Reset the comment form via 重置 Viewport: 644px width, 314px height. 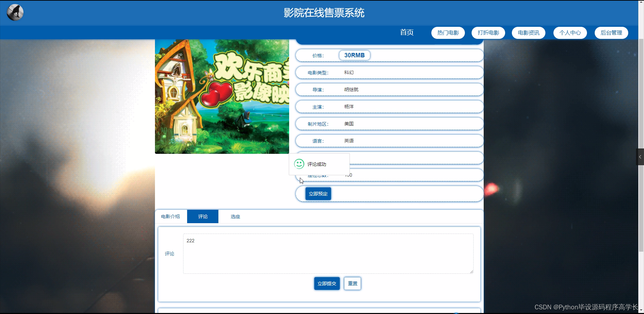(x=352, y=283)
